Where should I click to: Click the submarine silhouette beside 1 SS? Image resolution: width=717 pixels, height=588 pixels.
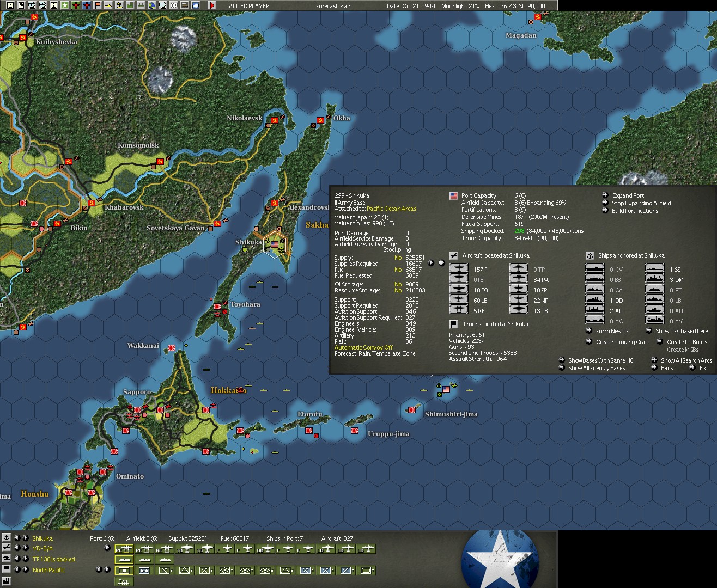[655, 269]
